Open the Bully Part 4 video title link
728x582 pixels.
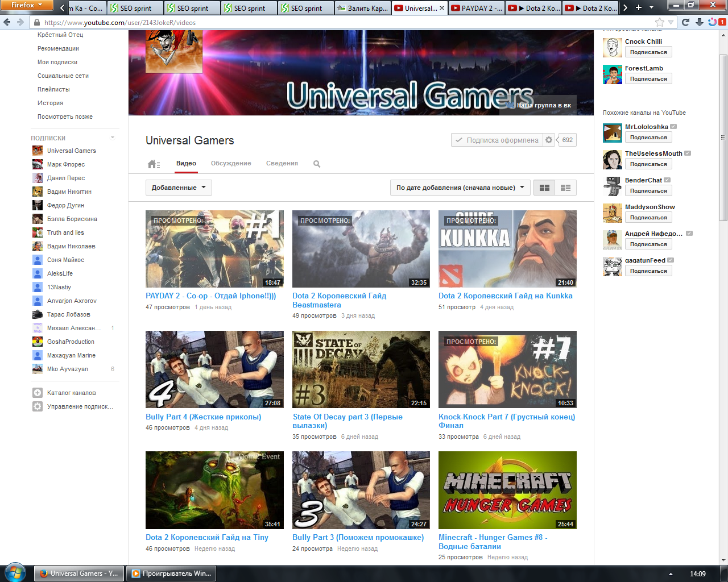[x=204, y=417]
